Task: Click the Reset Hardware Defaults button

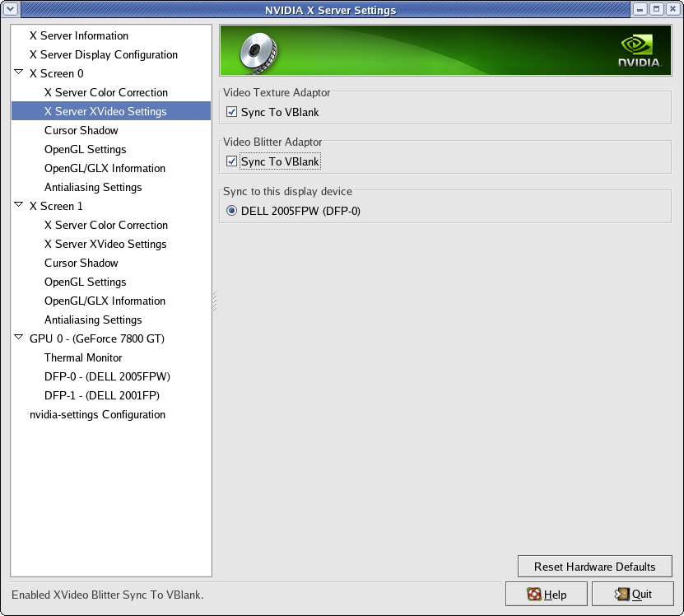Action: coord(594,567)
